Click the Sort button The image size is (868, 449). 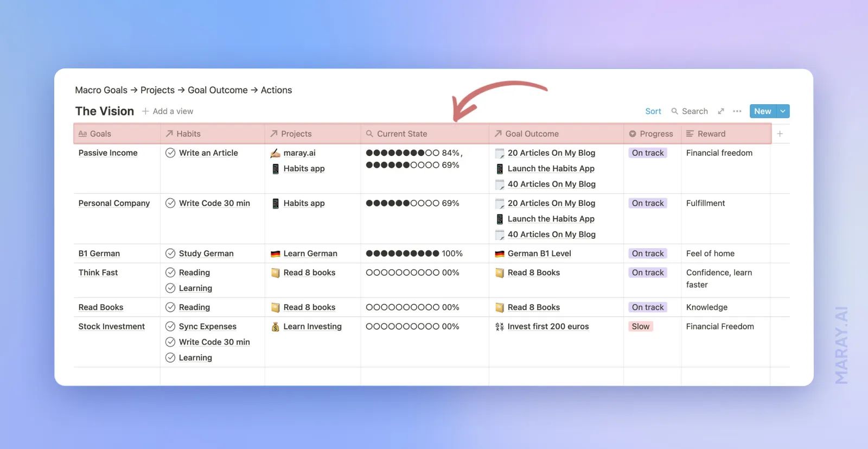653,111
